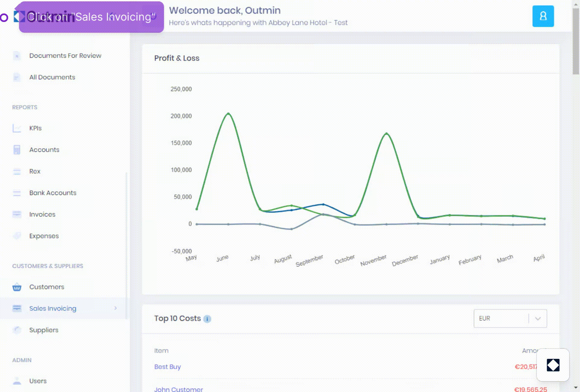Open the user profile icon button

coord(543,16)
